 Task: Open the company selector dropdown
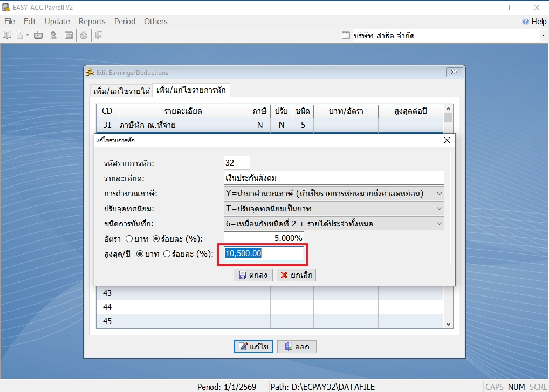[x=543, y=36]
